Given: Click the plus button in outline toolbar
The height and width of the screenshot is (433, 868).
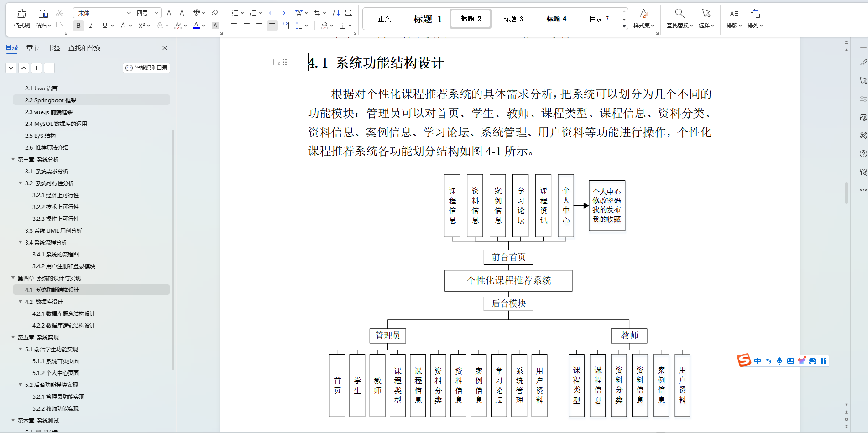Looking at the screenshot, I should click(37, 68).
